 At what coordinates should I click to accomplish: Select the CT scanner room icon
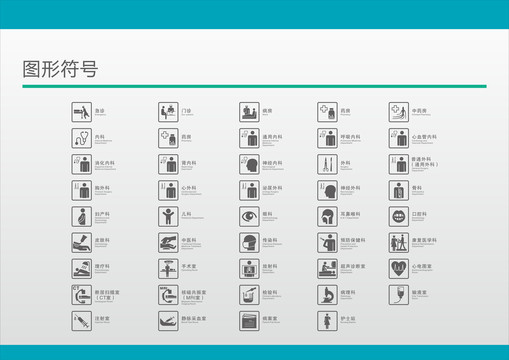click(x=81, y=295)
